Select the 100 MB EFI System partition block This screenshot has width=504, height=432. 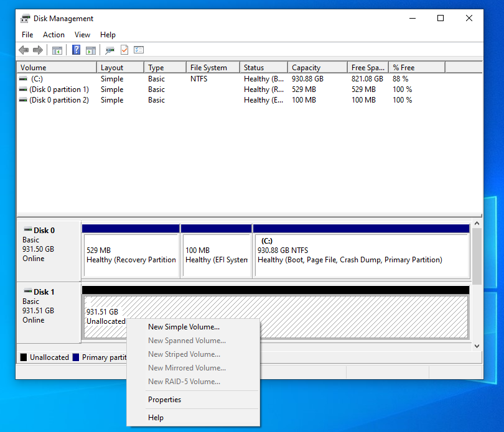tap(217, 251)
